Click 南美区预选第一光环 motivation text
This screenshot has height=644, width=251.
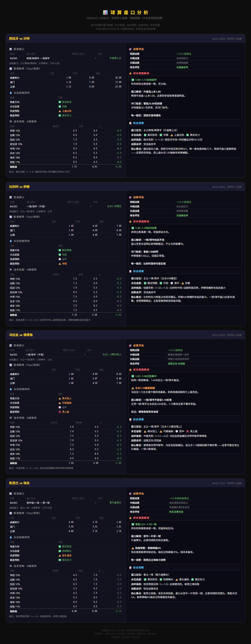pos(178,355)
